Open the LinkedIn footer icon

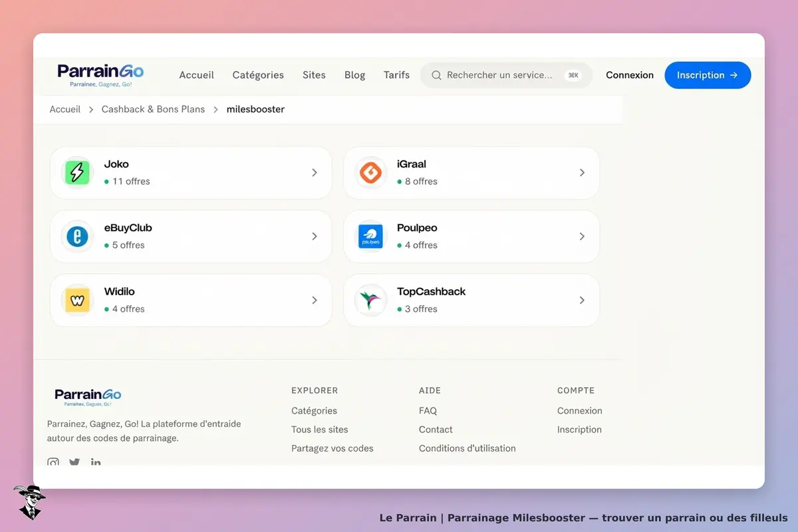pyautogui.click(x=96, y=462)
